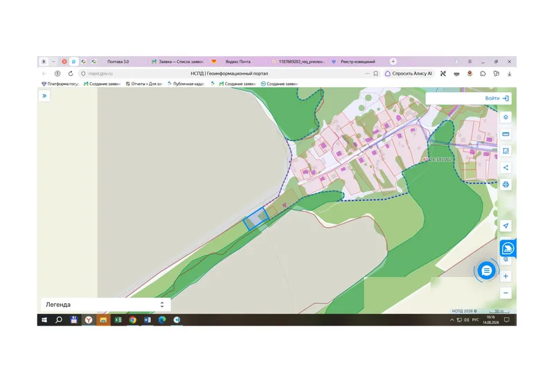Open the Публичная кадастровая bookmark
Viewport: 554px width, 392px height.
(186, 84)
